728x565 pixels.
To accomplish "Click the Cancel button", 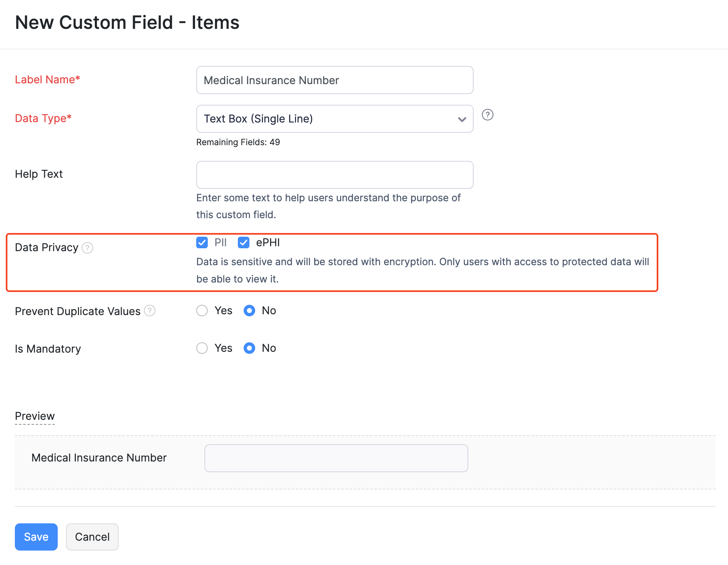I will (92, 537).
